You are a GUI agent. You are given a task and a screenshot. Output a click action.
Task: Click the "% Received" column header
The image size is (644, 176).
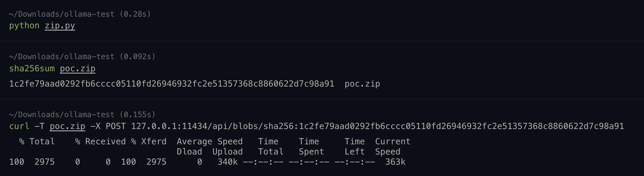pos(100,141)
